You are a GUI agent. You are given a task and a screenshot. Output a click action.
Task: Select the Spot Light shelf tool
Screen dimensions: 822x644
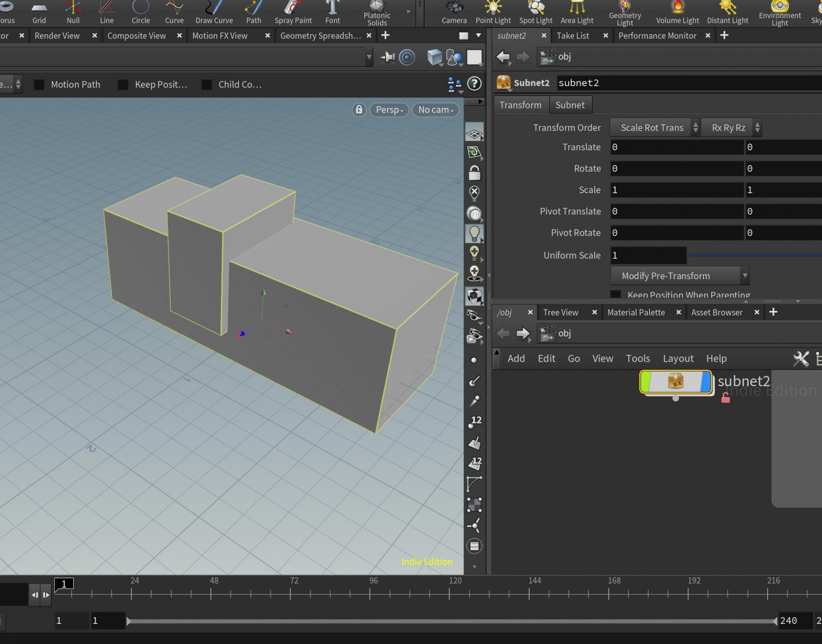coord(535,13)
